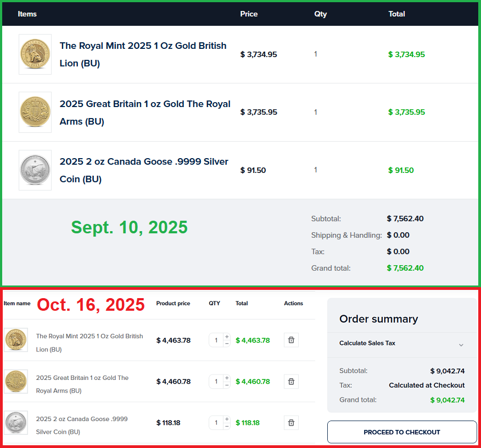Remove the Royal Arms coin via trash icon

click(291, 382)
